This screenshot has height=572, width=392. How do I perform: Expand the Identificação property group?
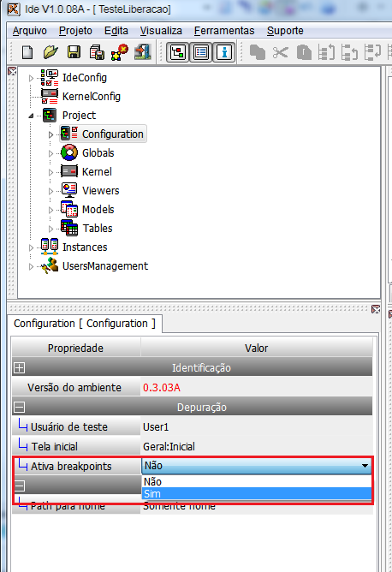tap(20, 367)
